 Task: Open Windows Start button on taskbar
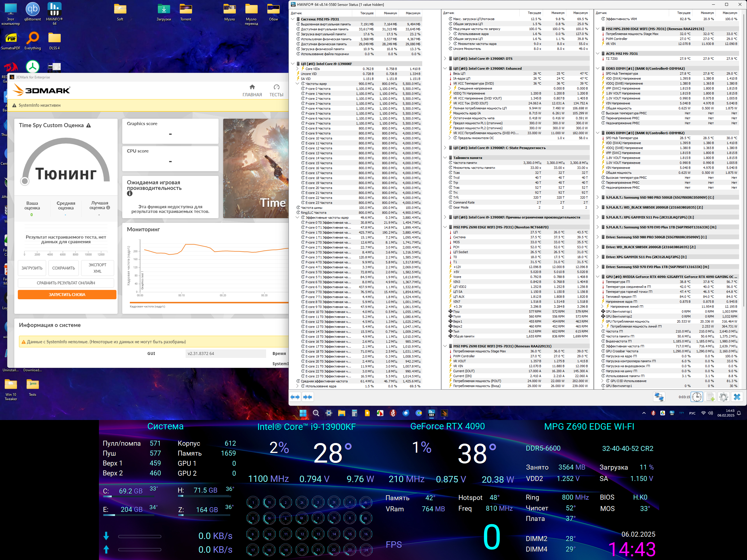click(303, 413)
